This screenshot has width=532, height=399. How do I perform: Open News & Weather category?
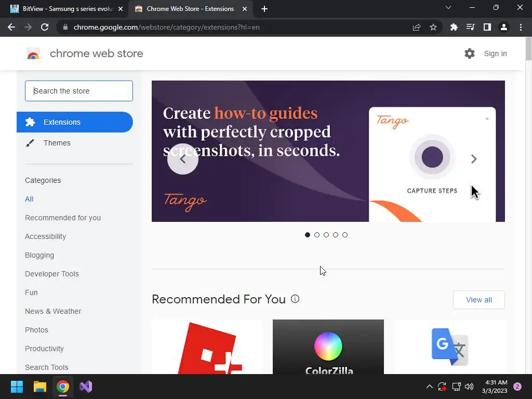tap(53, 311)
